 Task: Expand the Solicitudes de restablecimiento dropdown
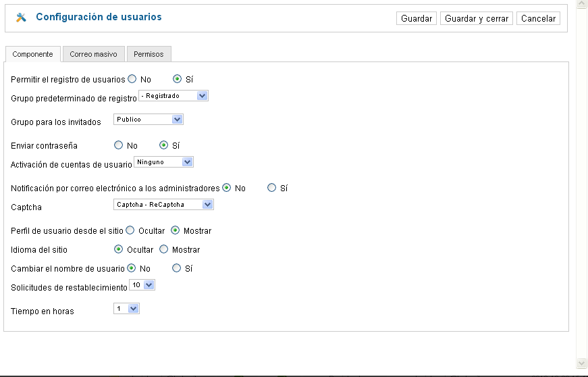click(x=142, y=285)
